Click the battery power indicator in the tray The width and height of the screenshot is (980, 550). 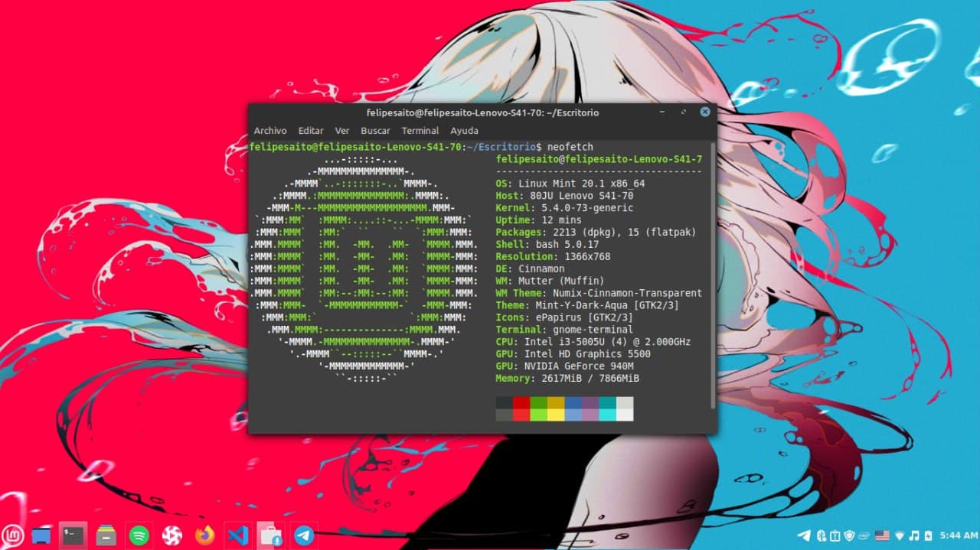point(928,535)
